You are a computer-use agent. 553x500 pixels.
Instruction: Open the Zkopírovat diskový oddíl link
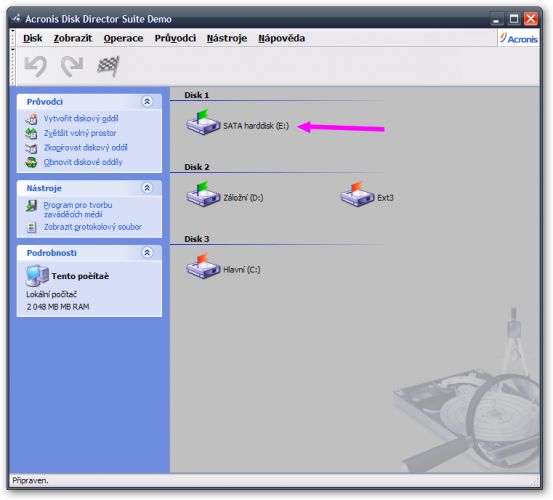(x=85, y=148)
